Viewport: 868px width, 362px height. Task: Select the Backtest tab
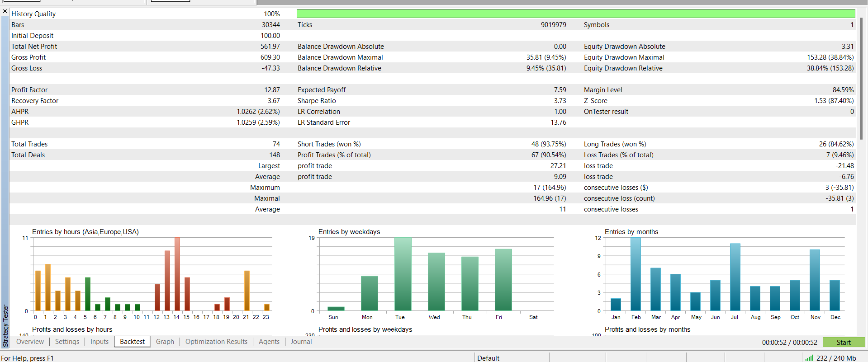tap(132, 342)
